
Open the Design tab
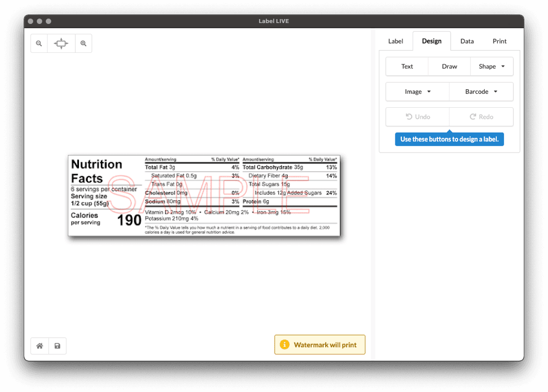pyautogui.click(x=431, y=41)
